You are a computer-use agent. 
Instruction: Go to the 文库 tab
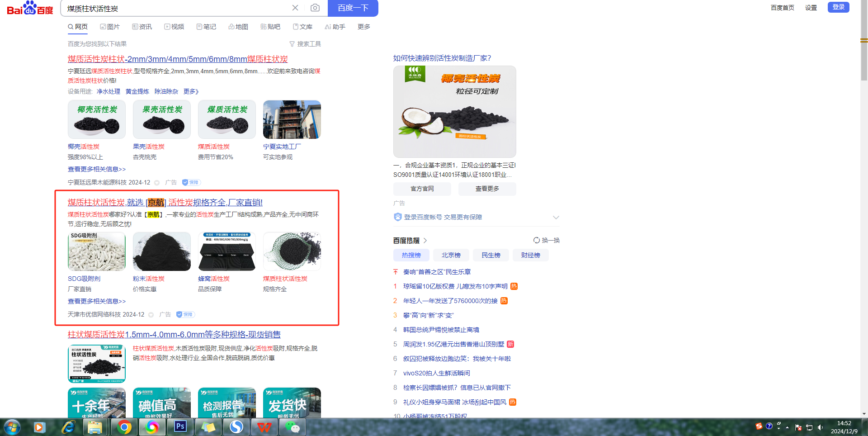click(x=302, y=27)
